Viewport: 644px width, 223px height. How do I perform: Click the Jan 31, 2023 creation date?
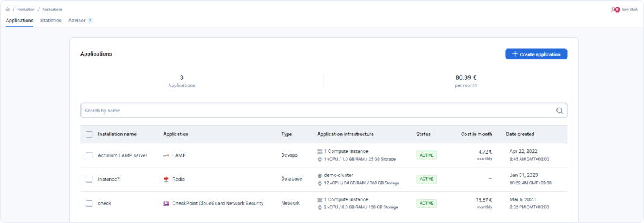coord(523,175)
